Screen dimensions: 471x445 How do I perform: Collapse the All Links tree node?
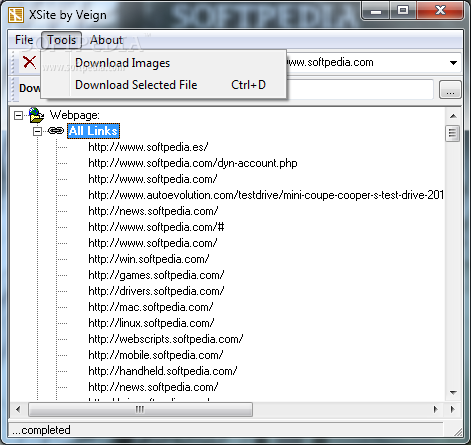pyautogui.click(x=37, y=131)
